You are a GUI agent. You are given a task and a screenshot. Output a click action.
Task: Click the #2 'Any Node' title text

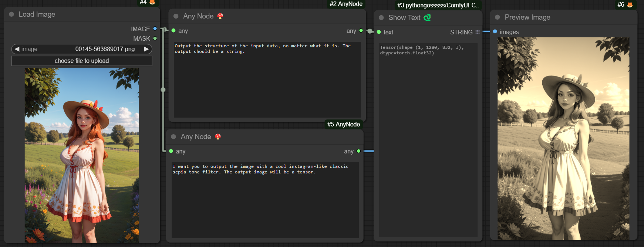click(198, 16)
